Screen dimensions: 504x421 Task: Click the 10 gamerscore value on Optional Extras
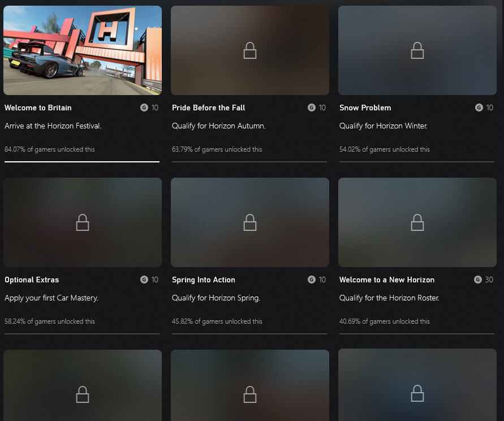(154, 280)
